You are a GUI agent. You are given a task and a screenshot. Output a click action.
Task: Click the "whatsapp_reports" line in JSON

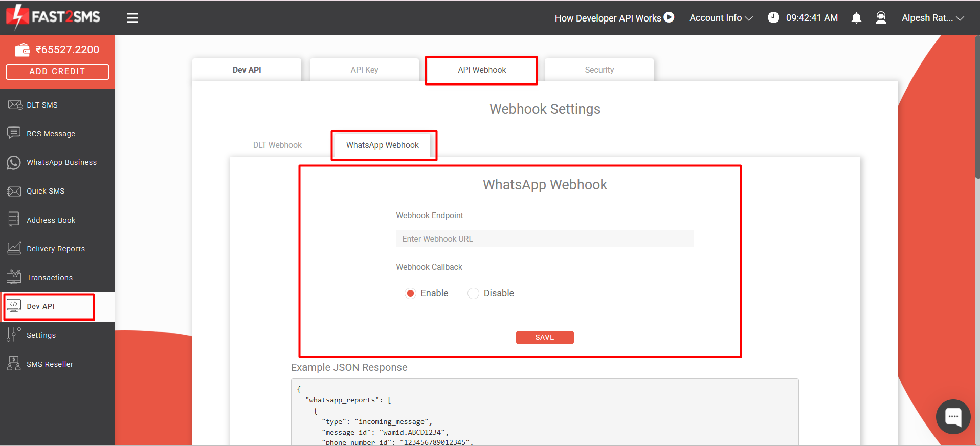pos(348,400)
